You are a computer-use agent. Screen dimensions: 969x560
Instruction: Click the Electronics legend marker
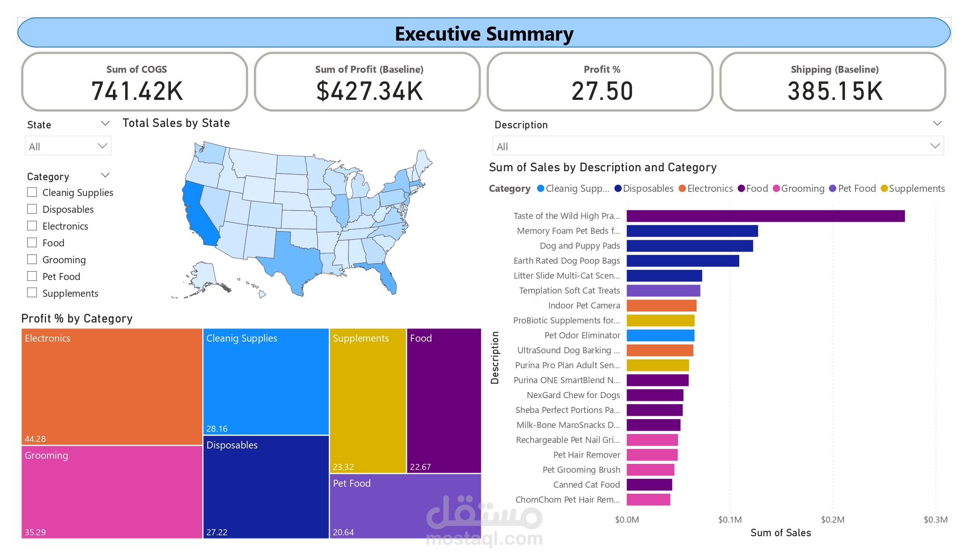(x=682, y=189)
